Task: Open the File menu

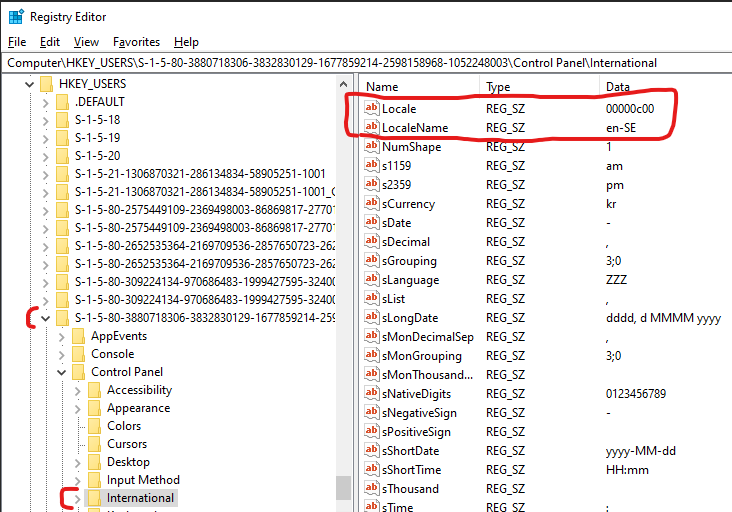Action: 17,42
